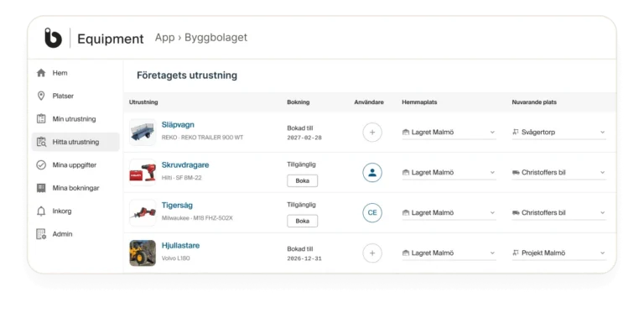Click the Nuvarande plats column header
This screenshot has width=644, height=313.
point(534,102)
